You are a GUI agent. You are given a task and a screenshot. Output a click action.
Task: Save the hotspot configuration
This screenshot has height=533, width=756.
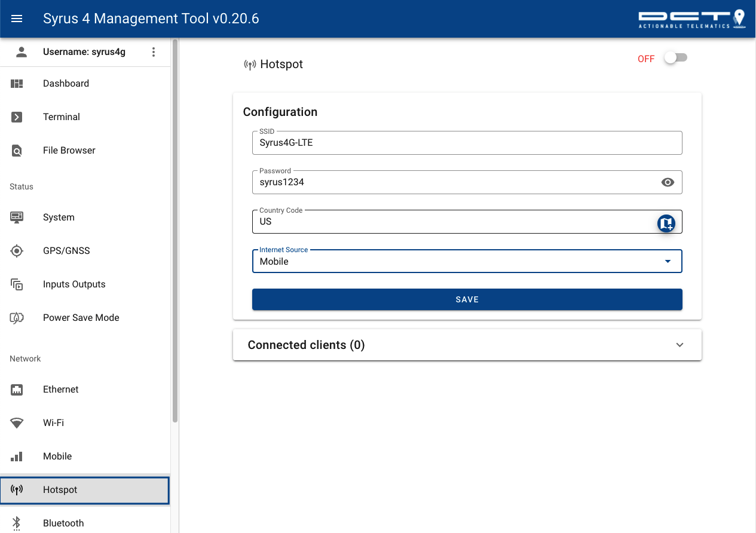click(467, 299)
